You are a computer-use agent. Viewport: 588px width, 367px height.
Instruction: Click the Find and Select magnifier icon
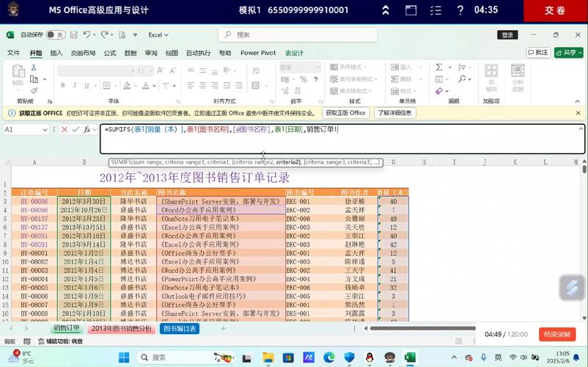(462, 79)
